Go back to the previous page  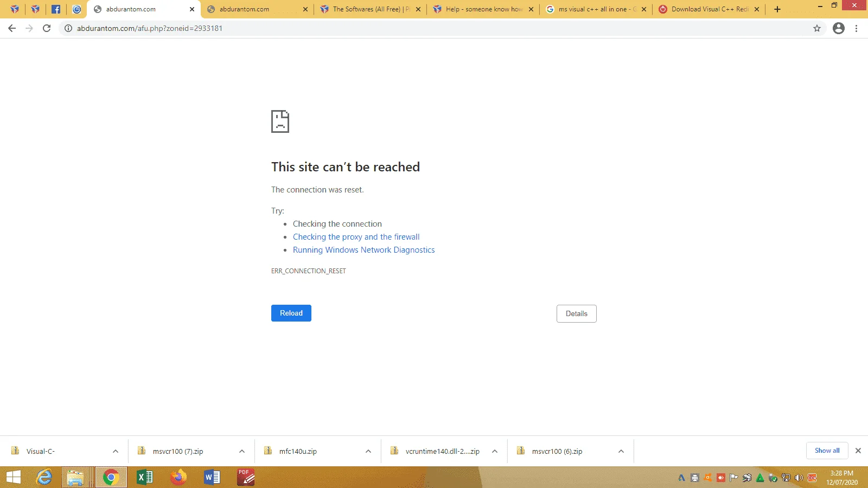(x=12, y=28)
